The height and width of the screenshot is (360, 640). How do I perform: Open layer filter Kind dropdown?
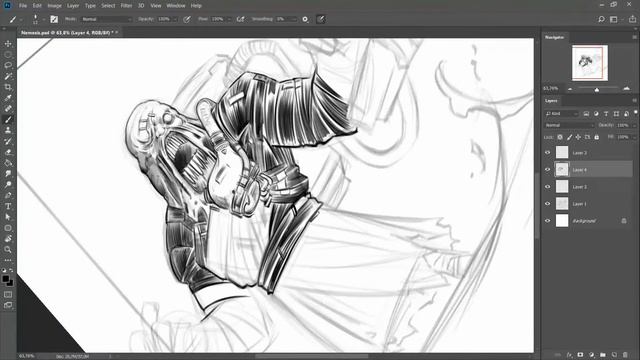562,113
